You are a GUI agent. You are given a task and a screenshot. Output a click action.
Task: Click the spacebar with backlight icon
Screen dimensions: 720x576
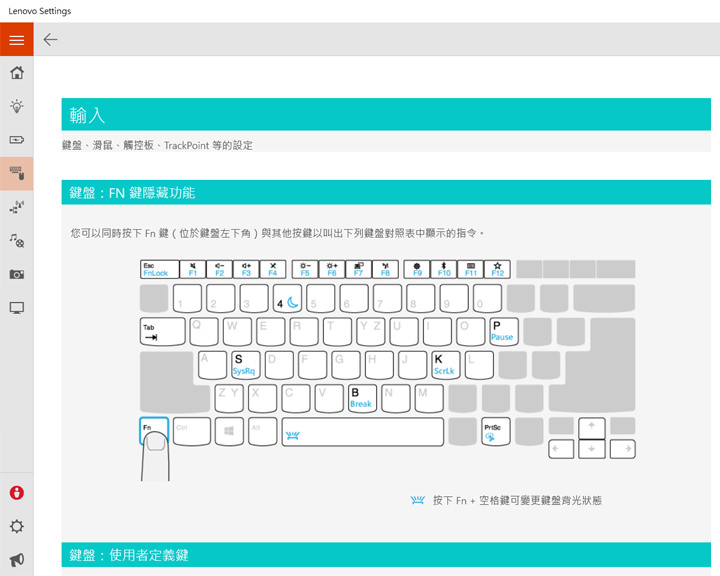(363, 432)
